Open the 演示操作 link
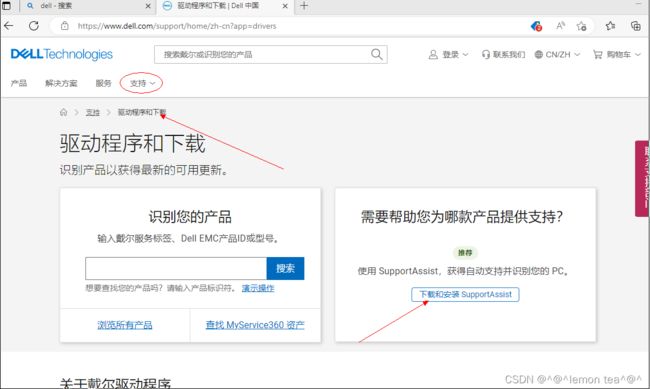Screen dimensions: 650x389 258,288
